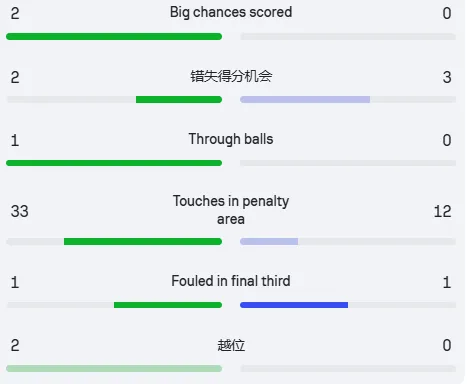Click the Touches in penalty area label
This screenshot has height=384, width=467.
click(231, 210)
